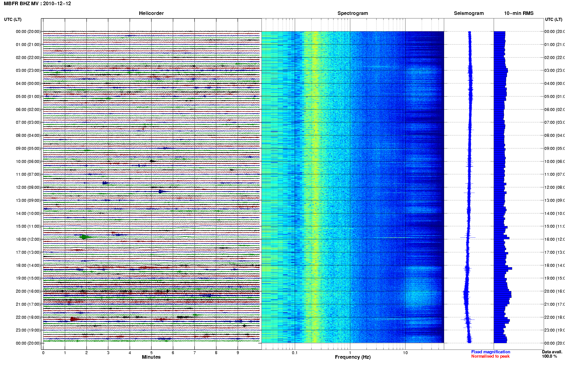Click the "Seismogram" panel heading
Image resolution: width=588 pixels, height=368 pixels.
[469, 13]
